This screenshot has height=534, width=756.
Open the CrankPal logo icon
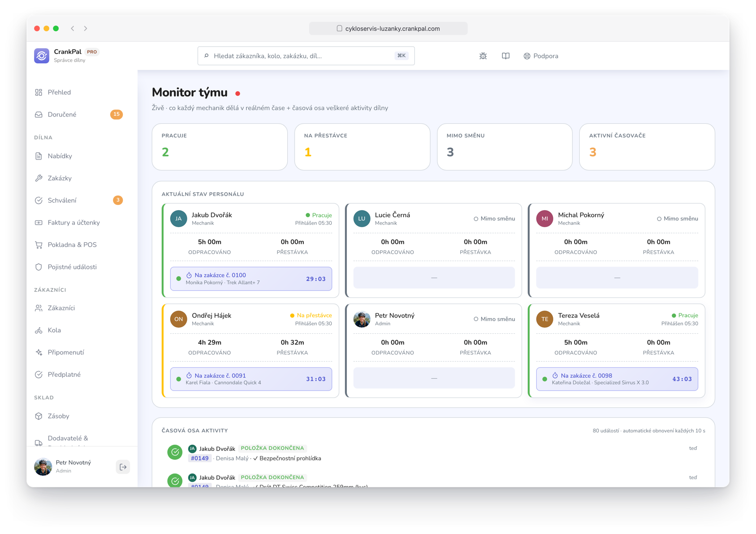click(42, 56)
